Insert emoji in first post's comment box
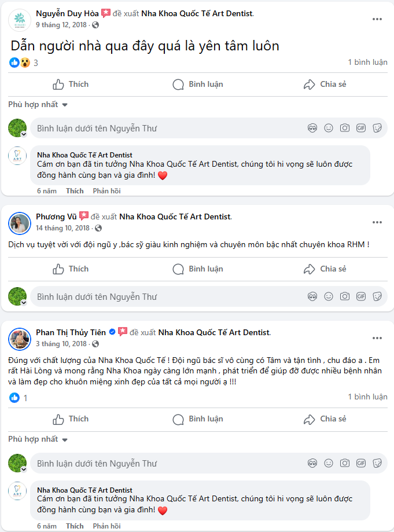 point(329,129)
